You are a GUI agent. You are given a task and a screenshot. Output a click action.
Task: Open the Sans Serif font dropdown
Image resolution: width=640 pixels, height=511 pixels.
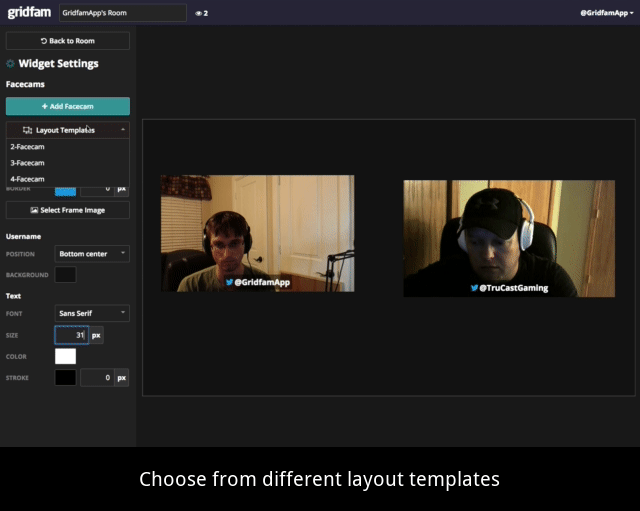92,313
